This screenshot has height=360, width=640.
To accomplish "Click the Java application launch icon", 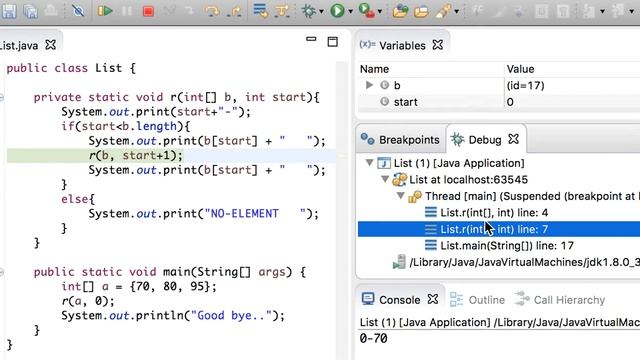I will [384, 163].
